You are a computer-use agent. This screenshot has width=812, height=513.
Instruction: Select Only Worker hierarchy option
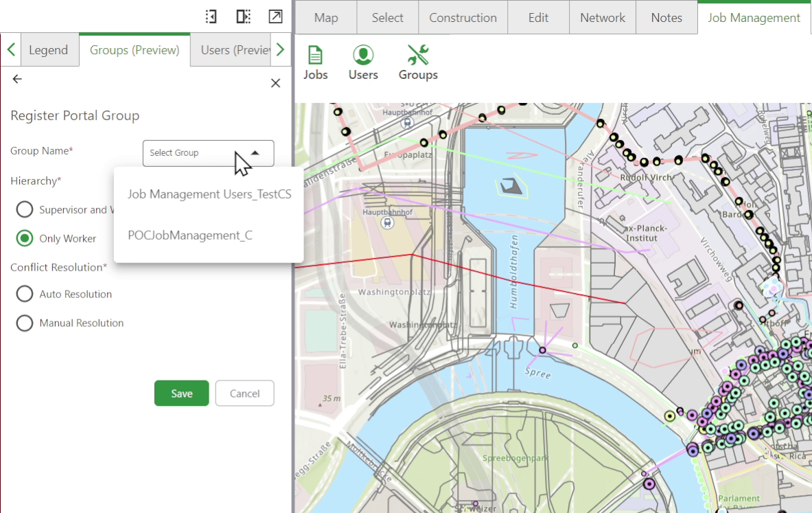tap(24, 238)
